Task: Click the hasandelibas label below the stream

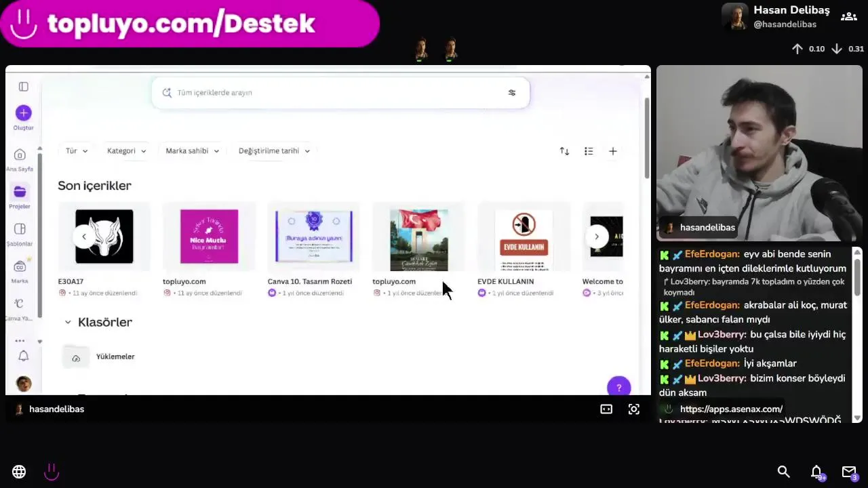Action: pyautogui.click(x=56, y=409)
